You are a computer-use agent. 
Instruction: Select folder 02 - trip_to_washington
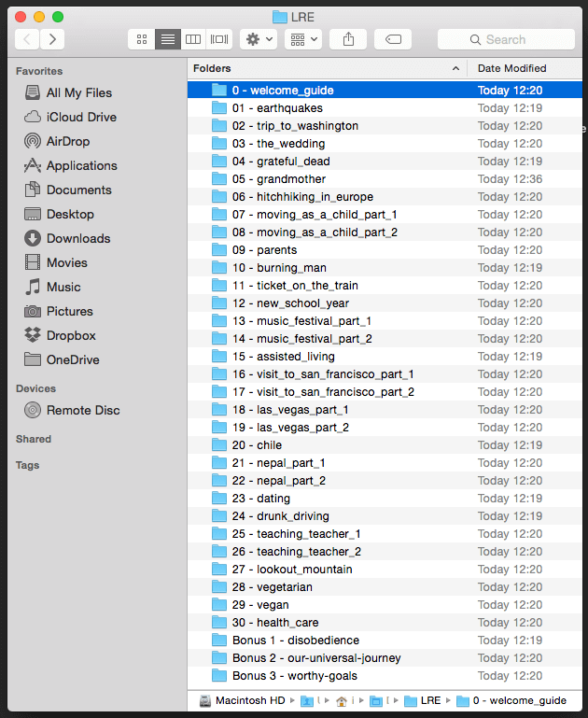point(385,126)
